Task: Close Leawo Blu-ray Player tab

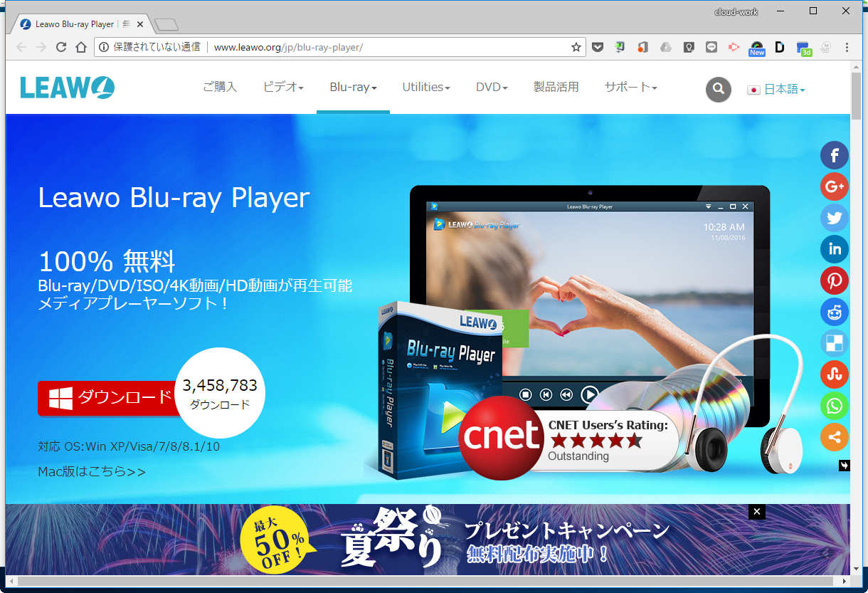Action: tap(139, 24)
